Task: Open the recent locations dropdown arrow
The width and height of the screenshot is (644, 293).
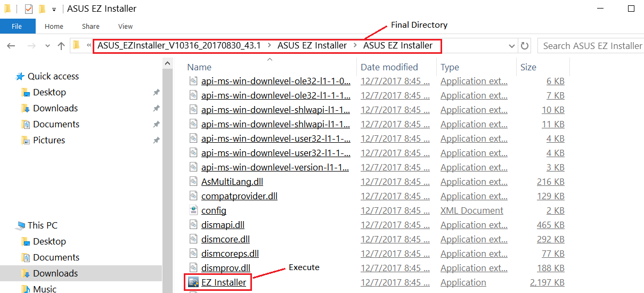Action: [47, 46]
